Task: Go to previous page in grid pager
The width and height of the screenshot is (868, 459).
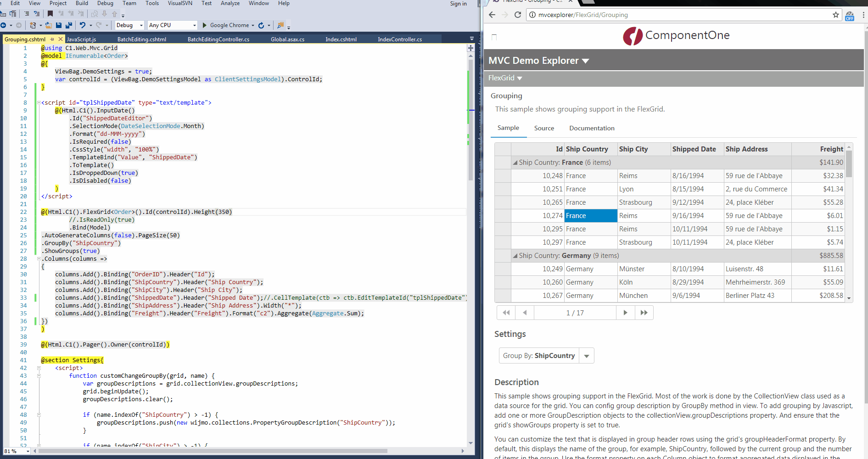Action: point(525,313)
